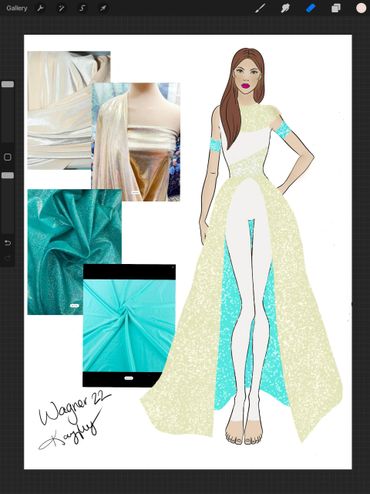
Task: Tap the Modify square button on sidebar
Action: click(7, 157)
